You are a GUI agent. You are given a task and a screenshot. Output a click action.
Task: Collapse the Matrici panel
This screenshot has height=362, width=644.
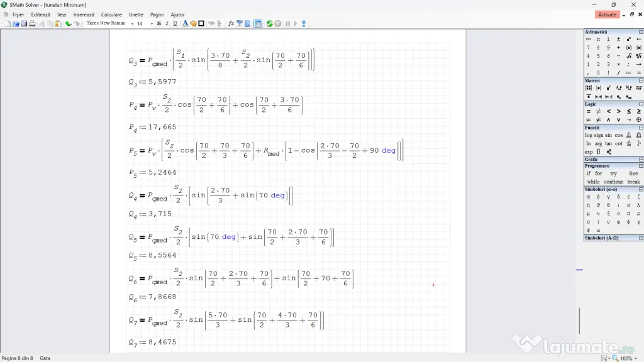641,81
